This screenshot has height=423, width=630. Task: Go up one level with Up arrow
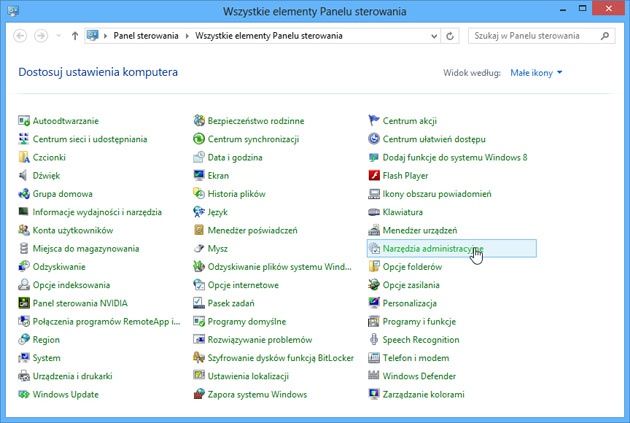75,36
